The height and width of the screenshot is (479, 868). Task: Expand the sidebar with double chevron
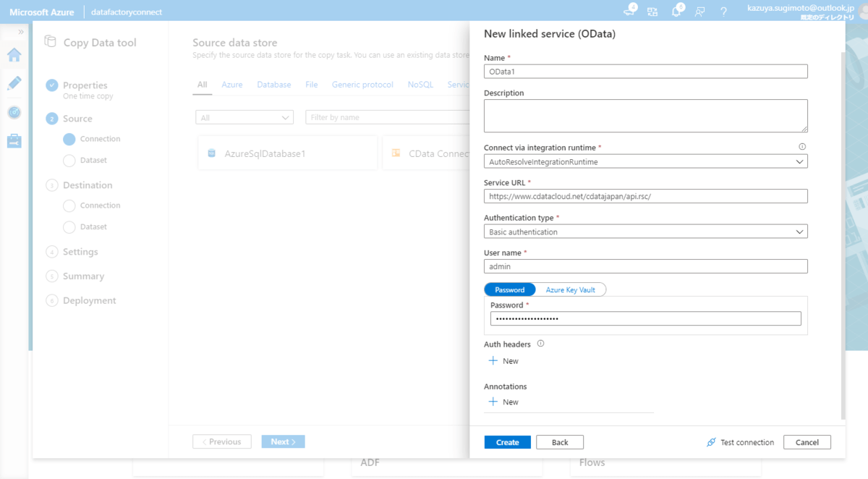[21, 32]
